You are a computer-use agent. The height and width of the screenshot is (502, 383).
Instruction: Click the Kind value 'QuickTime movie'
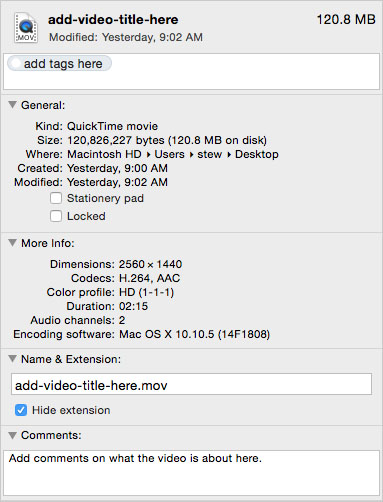tap(112, 126)
